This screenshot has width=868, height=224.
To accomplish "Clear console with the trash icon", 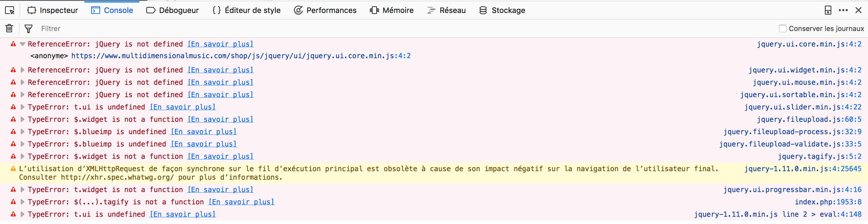I will point(9,28).
